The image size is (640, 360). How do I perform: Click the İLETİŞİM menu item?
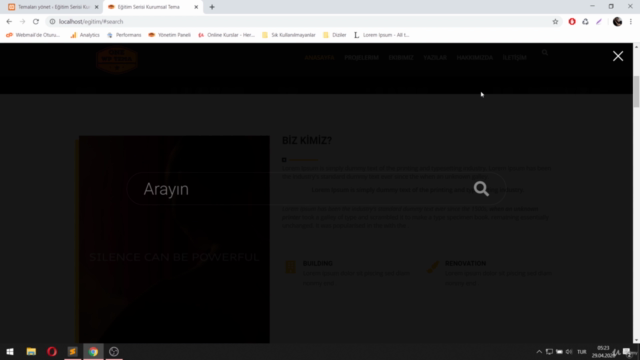point(514,58)
